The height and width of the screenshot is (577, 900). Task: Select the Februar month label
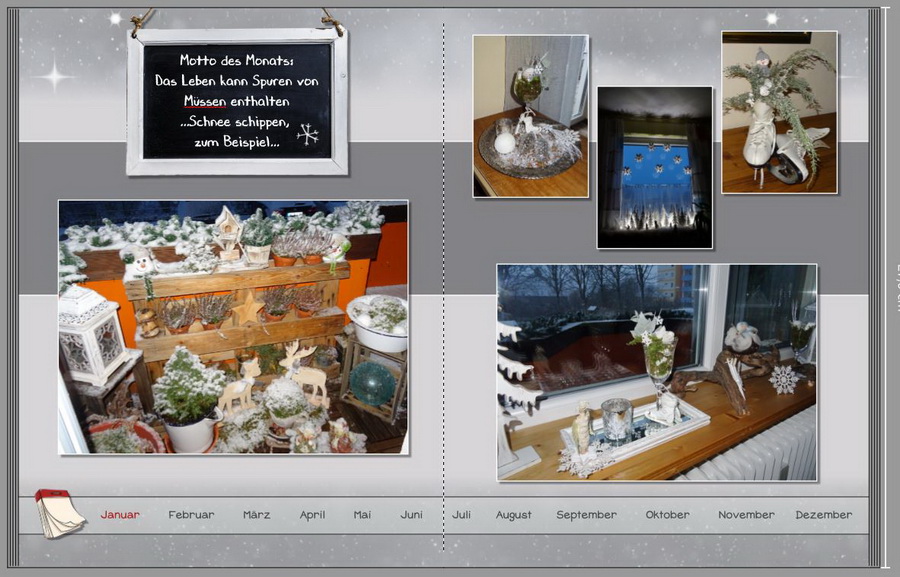[x=191, y=514]
